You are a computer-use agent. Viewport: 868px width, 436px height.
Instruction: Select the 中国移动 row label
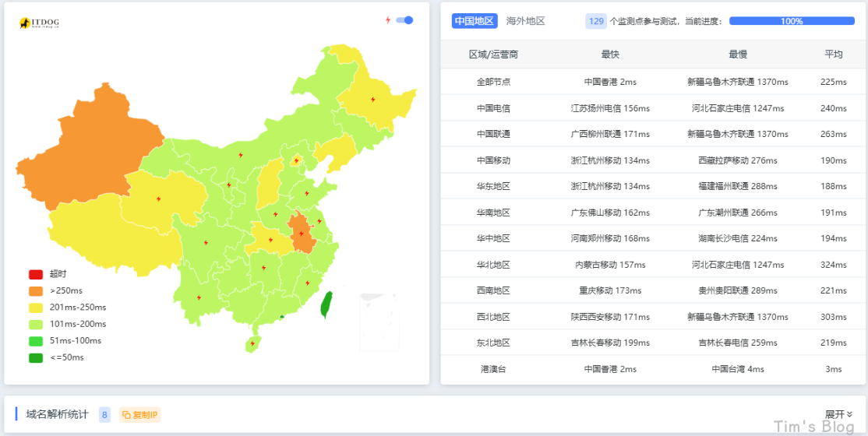point(494,160)
